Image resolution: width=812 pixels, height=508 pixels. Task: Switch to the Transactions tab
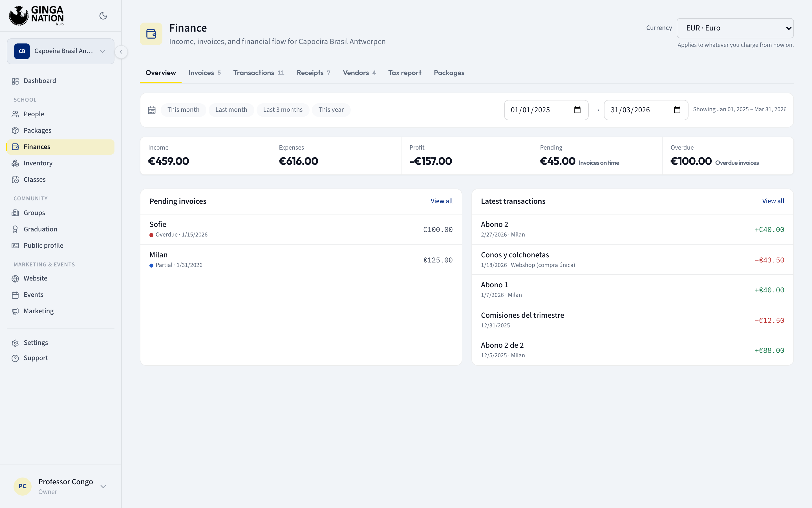click(x=259, y=73)
